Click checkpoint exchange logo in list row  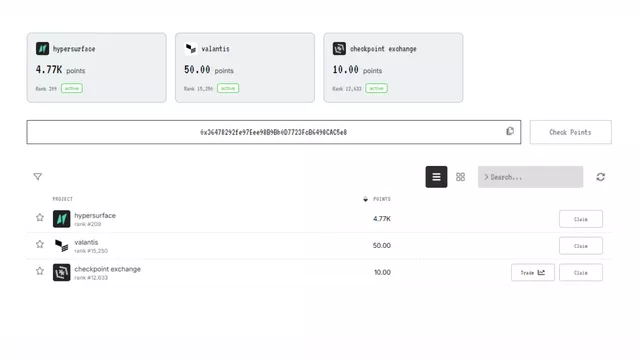coord(62,272)
